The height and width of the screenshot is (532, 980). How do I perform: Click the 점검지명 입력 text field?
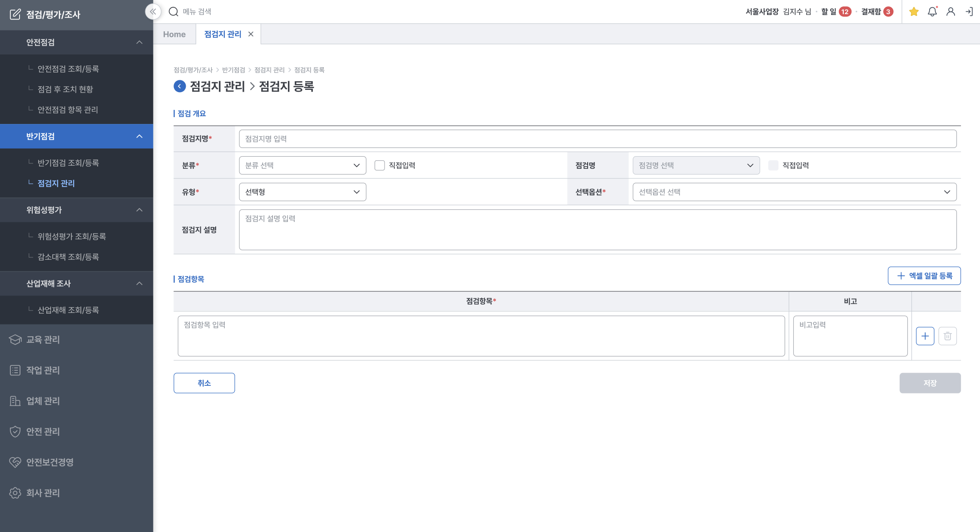coord(598,139)
